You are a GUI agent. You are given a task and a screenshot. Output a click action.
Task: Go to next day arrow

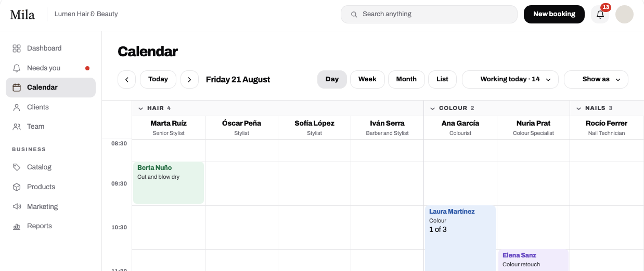tap(189, 80)
